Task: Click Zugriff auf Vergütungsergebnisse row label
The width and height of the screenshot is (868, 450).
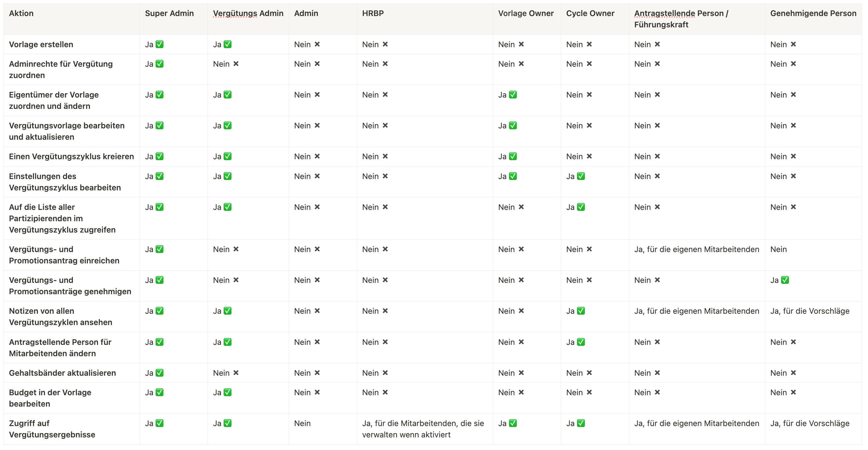Action: [x=52, y=429]
